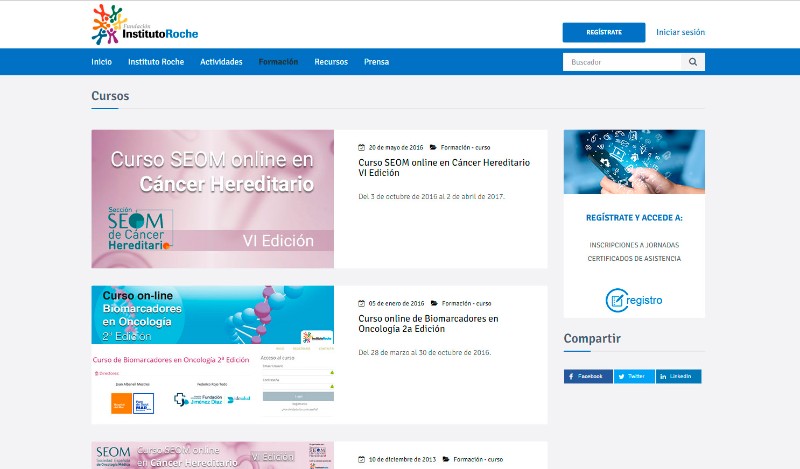Click INSCRIPCIONES A JORNADAS text

pos(634,245)
